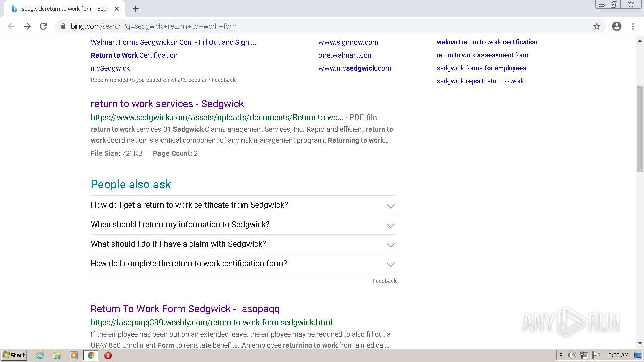Open the network tray icon
The height and width of the screenshot is (362, 644).
click(584, 355)
